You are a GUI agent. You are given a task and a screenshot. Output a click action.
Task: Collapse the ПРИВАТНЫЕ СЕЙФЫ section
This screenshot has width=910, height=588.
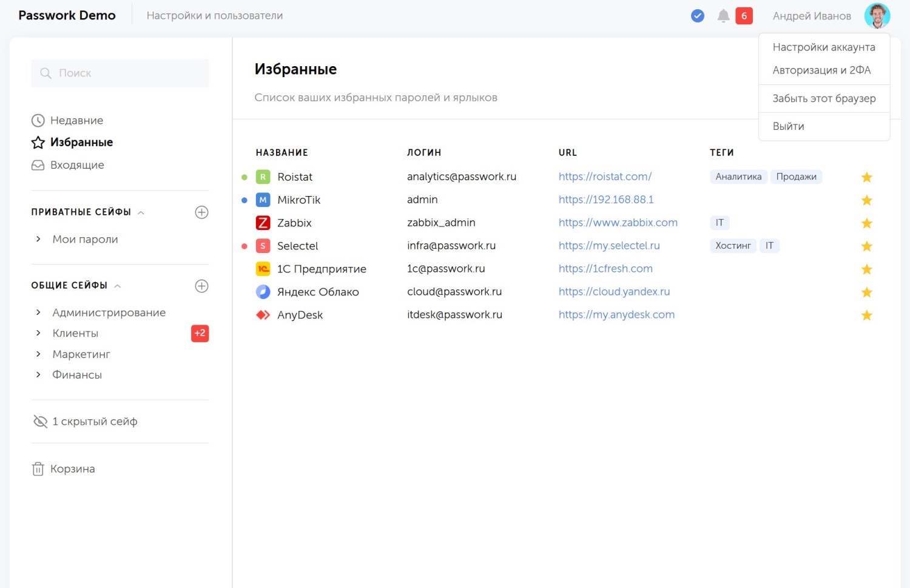pyautogui.click(x=141, y=212)
